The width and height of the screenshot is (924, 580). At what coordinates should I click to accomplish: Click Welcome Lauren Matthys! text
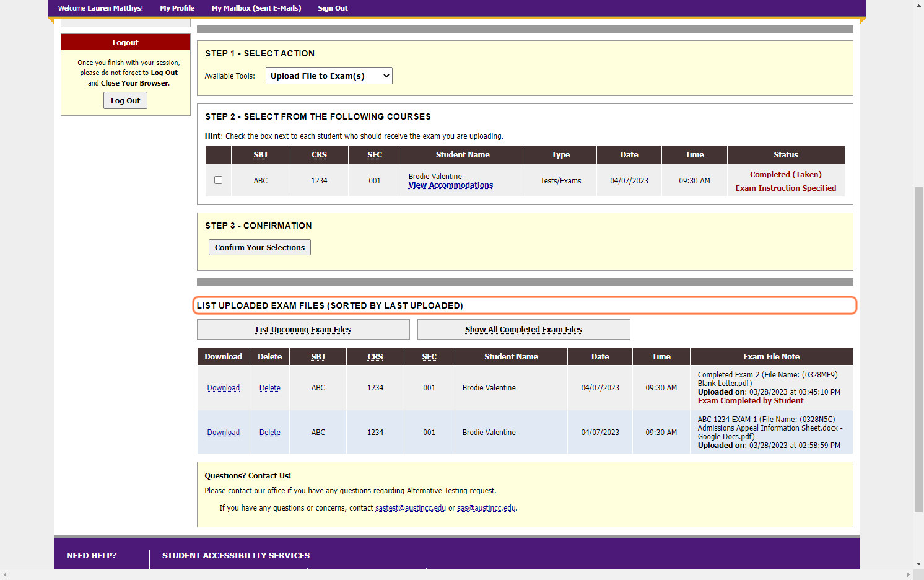pyautogui.click(x=100, y=8)
